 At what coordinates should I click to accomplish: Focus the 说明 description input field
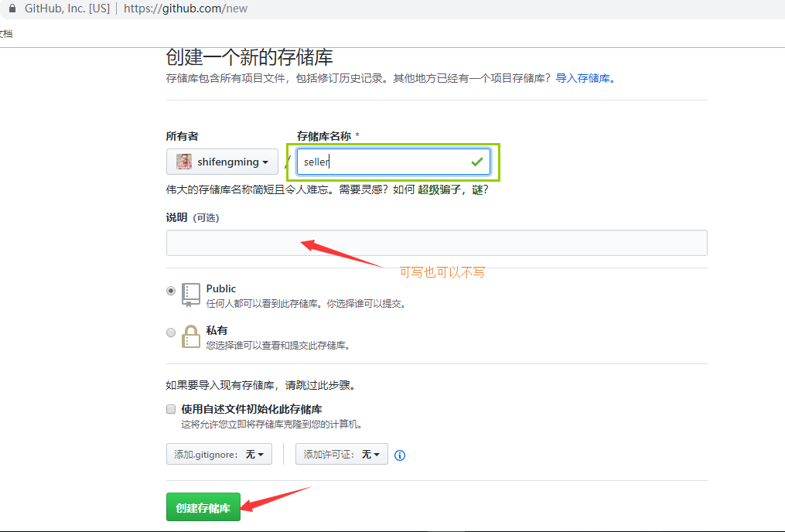[436, 243]
